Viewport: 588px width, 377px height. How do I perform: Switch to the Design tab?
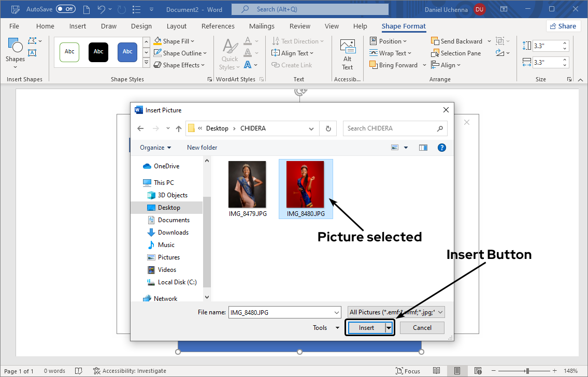[141, 26]
